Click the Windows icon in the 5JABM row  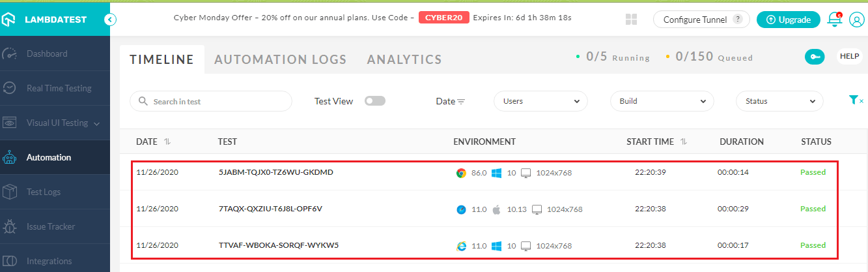(496, 173)
